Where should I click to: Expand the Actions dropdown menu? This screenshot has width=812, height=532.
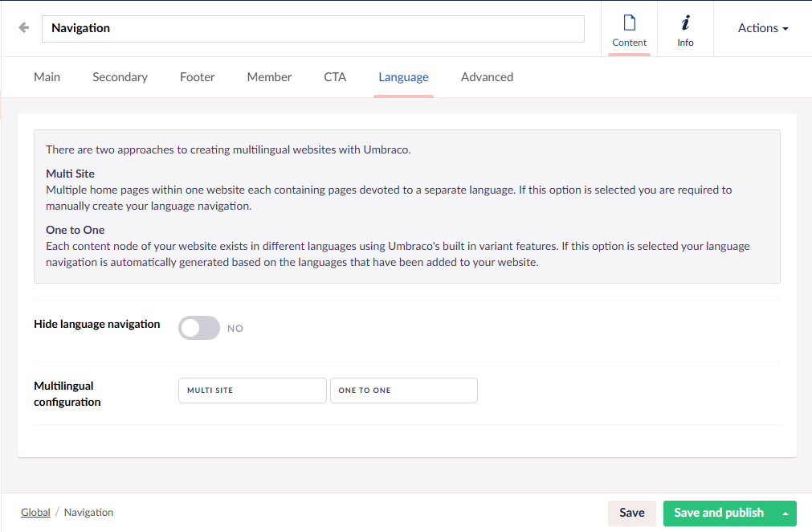(x=762, y=28)
